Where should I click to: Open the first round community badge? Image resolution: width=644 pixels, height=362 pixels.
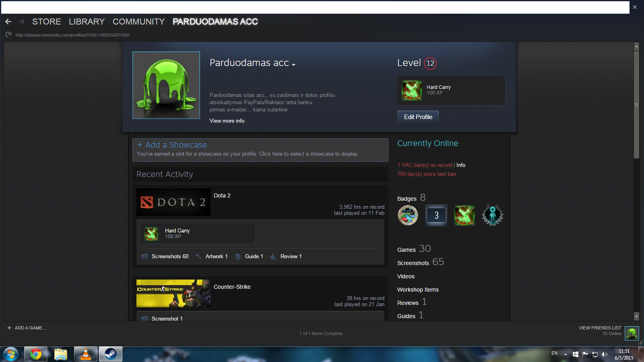tap(408, 215)
